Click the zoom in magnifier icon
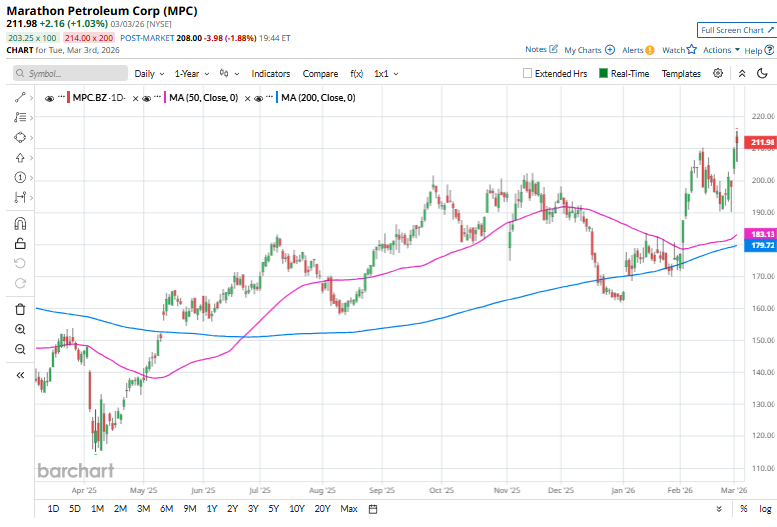The height and width of the screenshot is (527, 777). tap(20, 328)
